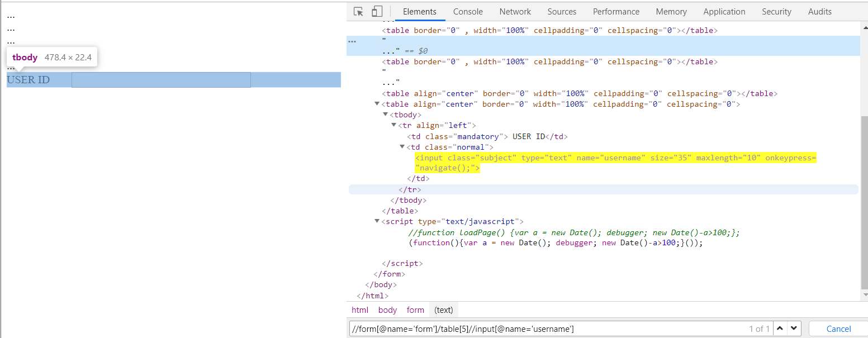868x338 pixels.
Task: Click the ellipsis beside the selected node
Action: tap(352, 41)
